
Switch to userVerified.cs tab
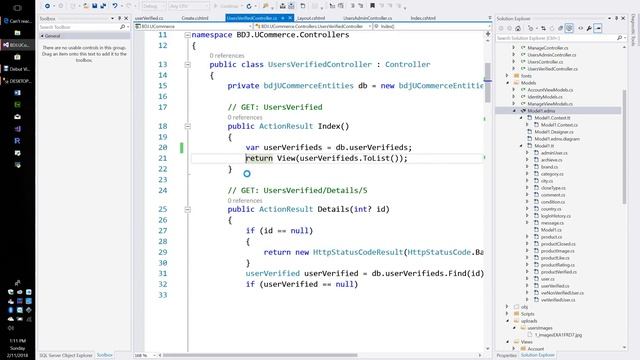(149, 18)
